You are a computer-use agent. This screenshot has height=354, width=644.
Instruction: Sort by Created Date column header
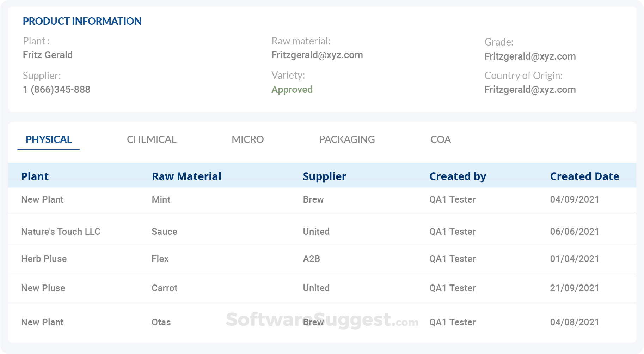coord(584,176)
